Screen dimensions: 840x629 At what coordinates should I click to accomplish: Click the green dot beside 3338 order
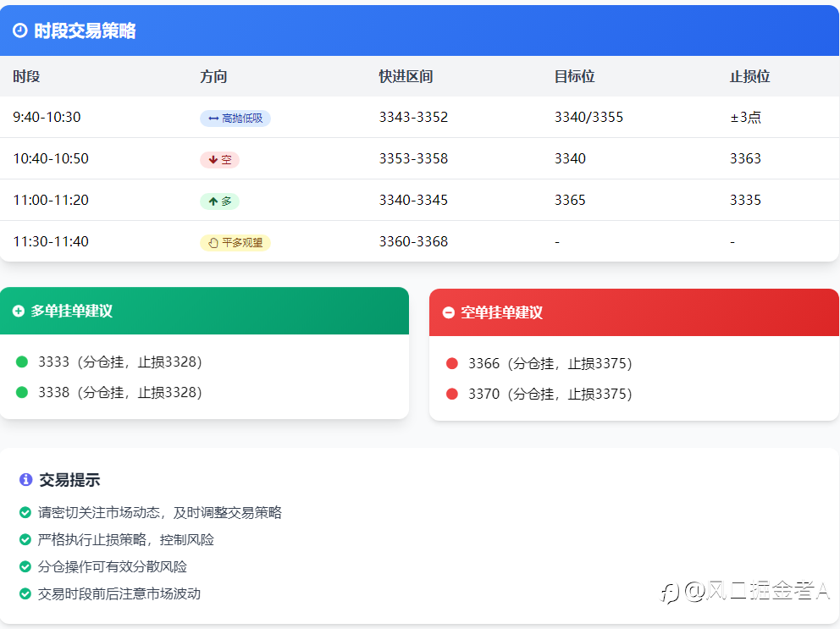22,393
